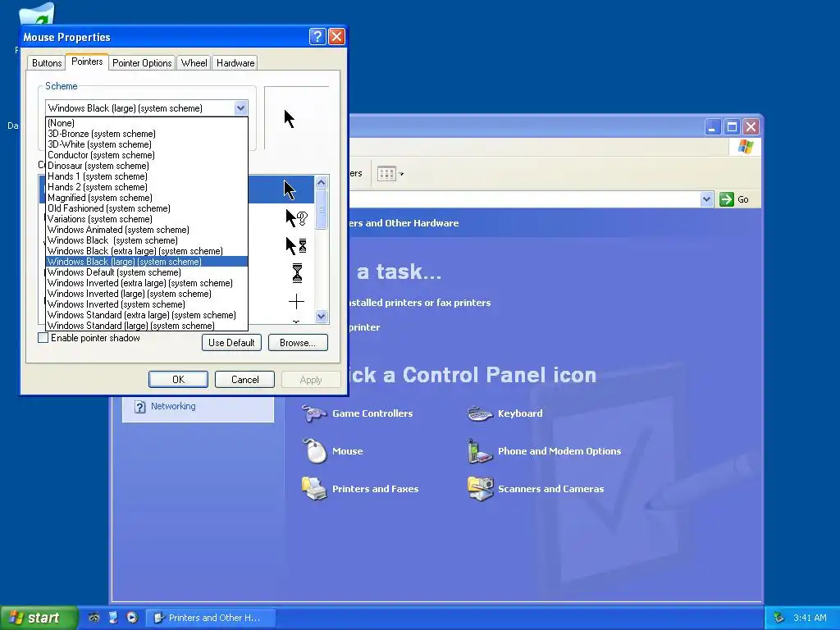Image resolution: width=840 pixels, height=630 pixels.
Task: Switch to the Pointer Options tab
Action: tap(142, 62)
